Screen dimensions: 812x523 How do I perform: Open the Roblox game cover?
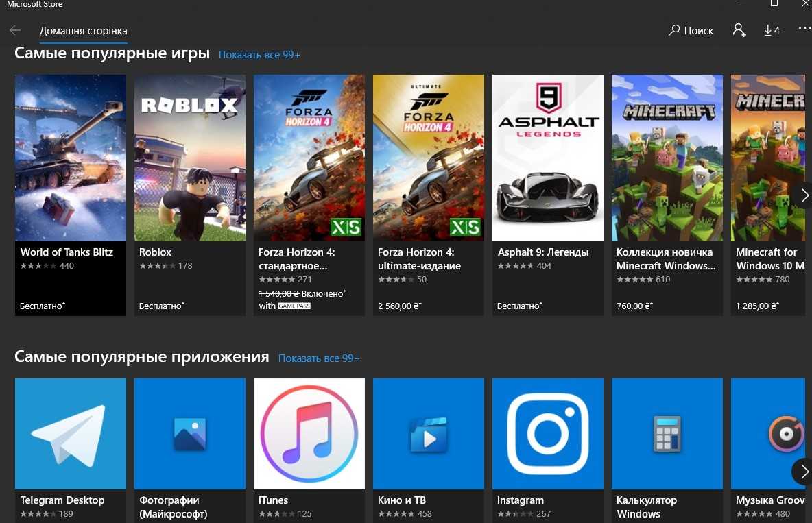click(190, 158)
